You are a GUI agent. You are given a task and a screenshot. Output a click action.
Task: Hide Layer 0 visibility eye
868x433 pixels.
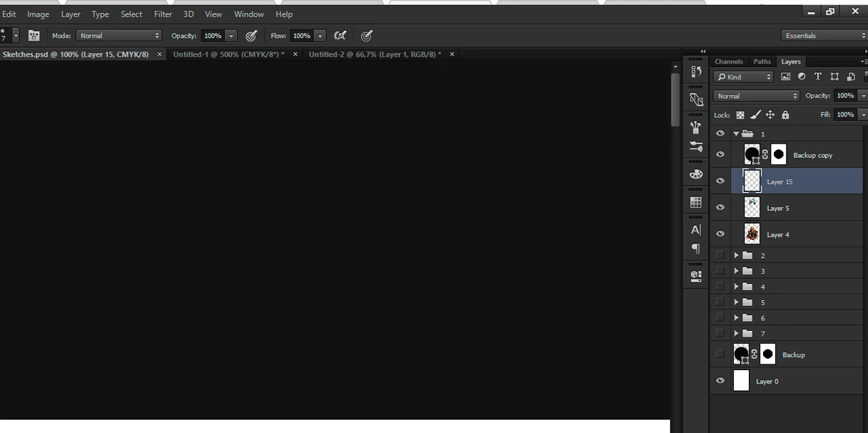pos(720,381)
